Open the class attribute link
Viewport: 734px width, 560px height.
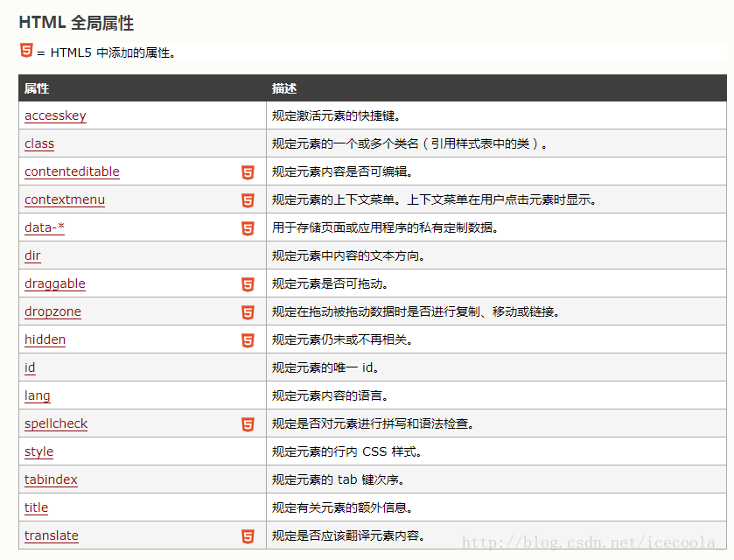(38, 143)
